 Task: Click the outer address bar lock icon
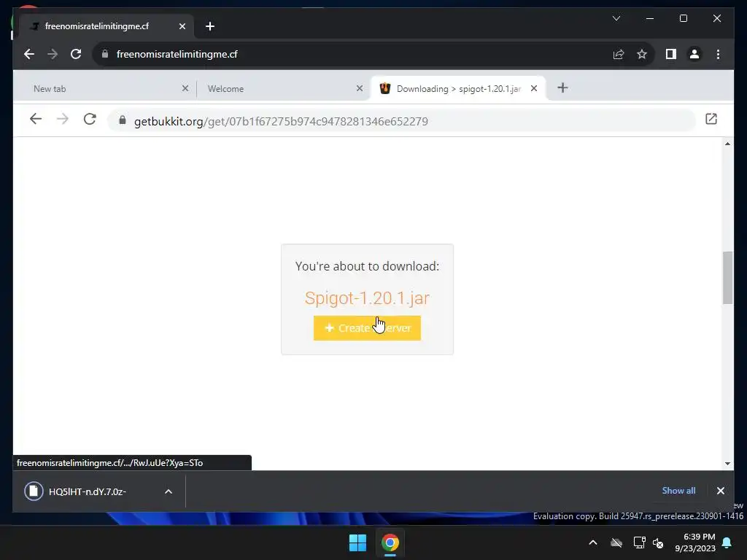pos(105,54)
